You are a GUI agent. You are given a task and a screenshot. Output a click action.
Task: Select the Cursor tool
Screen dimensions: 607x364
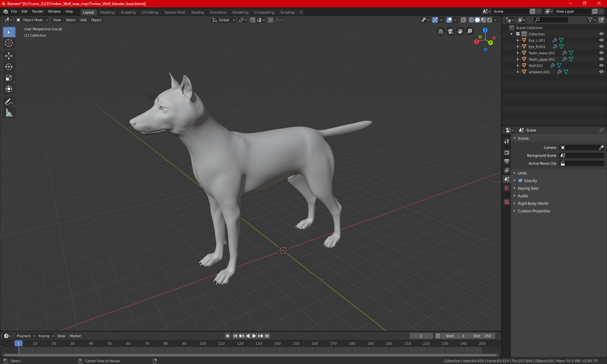click(x=9, y=43)
